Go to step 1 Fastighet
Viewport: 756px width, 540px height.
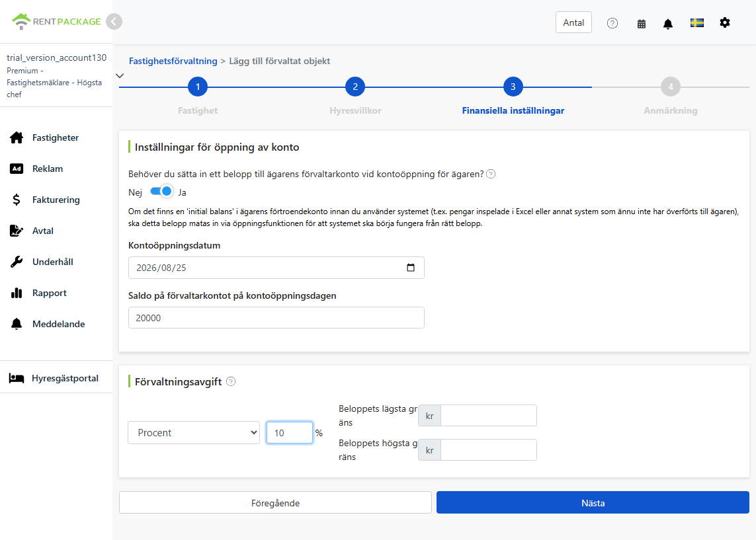[198, 87]
